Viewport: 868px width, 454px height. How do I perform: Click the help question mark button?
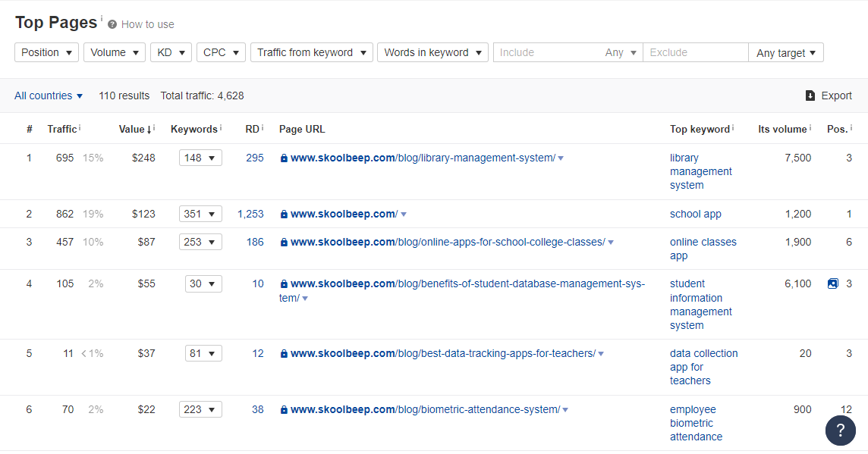(840, 430)
